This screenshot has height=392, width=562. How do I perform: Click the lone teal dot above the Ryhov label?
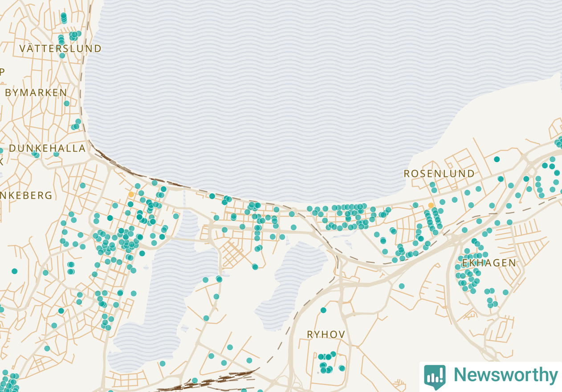tap(323, 310)
